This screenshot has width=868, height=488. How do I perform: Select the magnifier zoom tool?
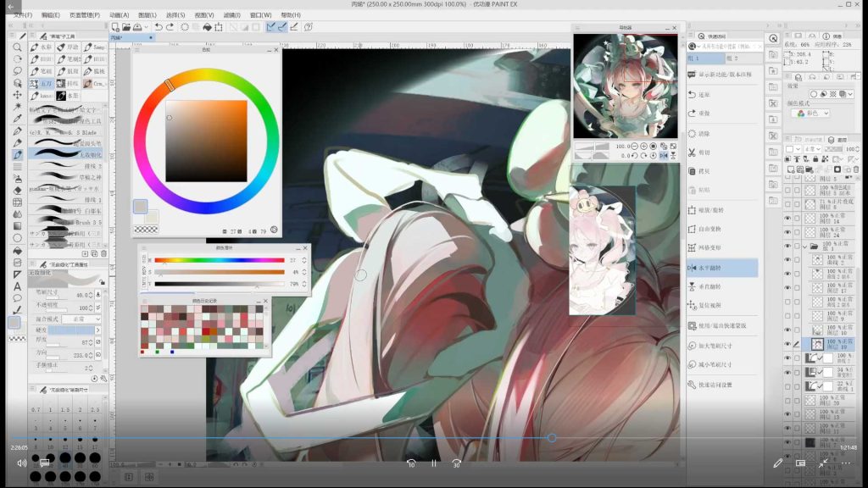point(17,47)
